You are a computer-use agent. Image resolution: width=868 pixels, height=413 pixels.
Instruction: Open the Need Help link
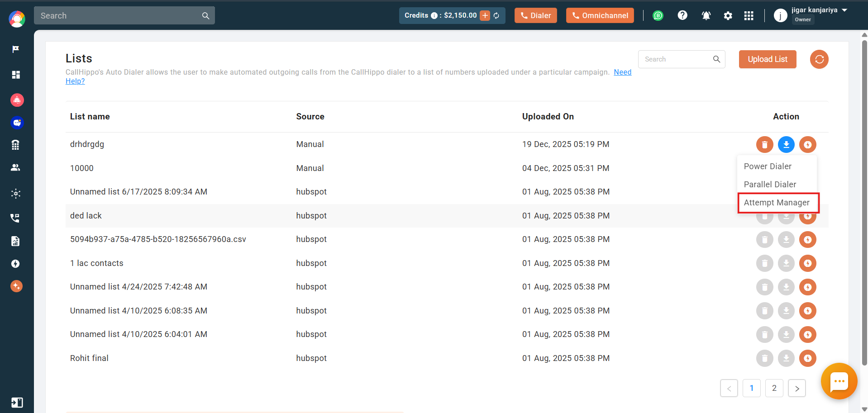(622, 72)
